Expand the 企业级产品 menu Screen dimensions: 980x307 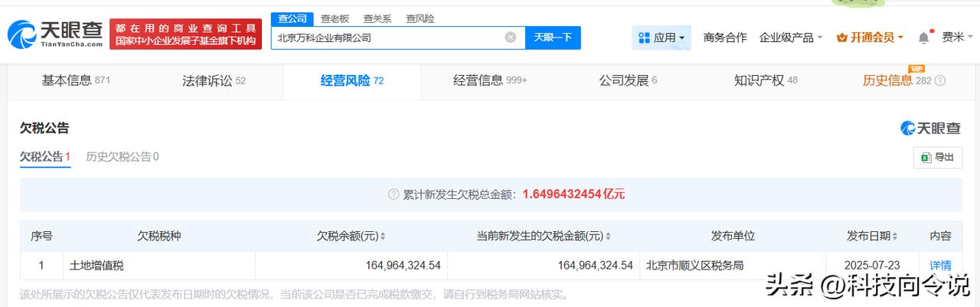tap(791, 38)
